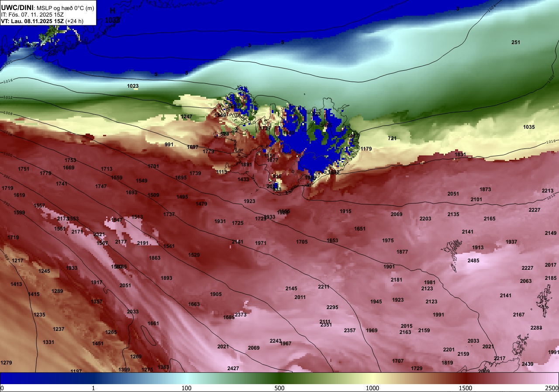Click the 1969 height value
The height and width of the screenshot is (392, 559).
(372, 330)
